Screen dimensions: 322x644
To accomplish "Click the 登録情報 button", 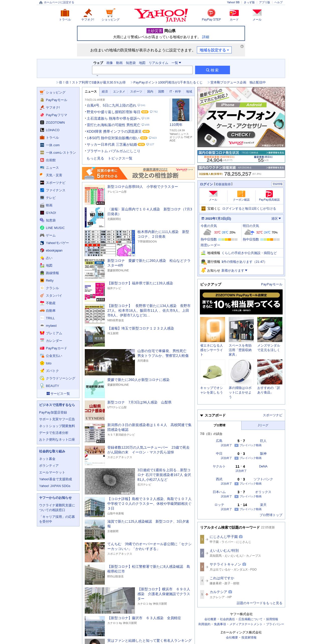I will click(277, 184).
